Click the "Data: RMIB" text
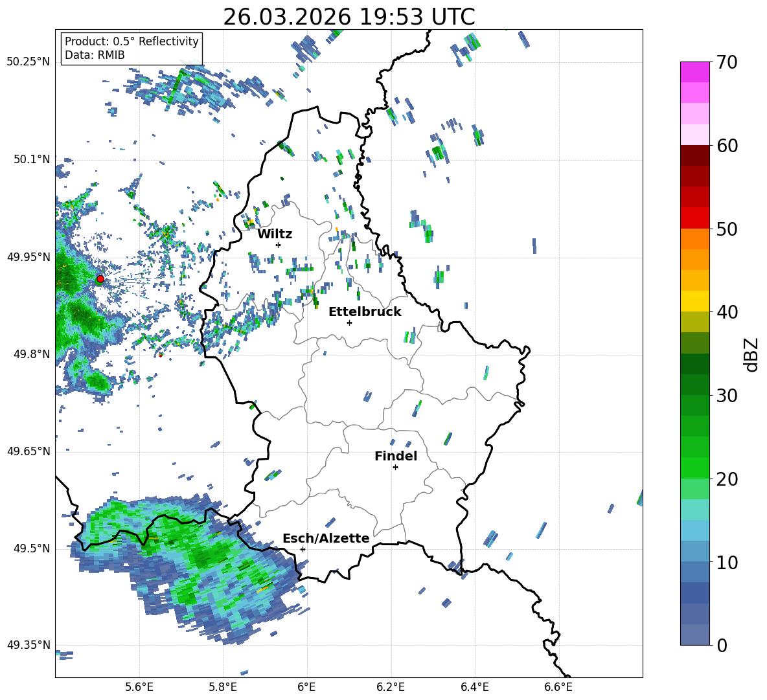Image resolution: width=767 pixels, height=700 pixels. click(95, 55)
